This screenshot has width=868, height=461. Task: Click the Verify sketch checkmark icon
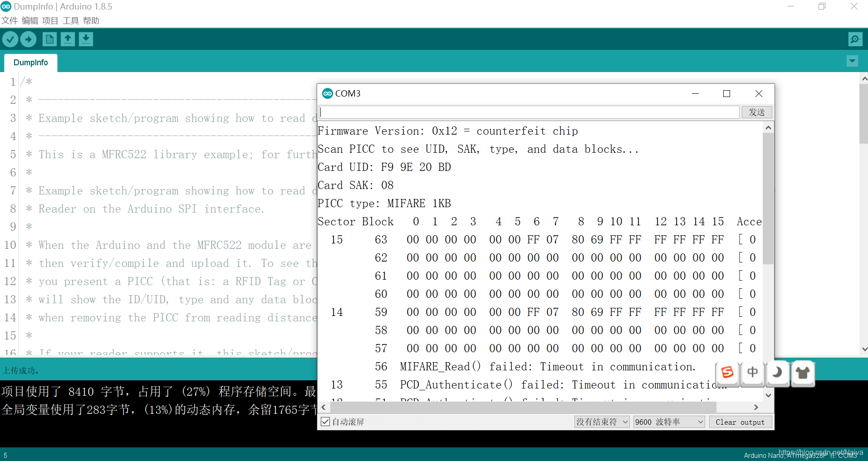click(10, 39)
